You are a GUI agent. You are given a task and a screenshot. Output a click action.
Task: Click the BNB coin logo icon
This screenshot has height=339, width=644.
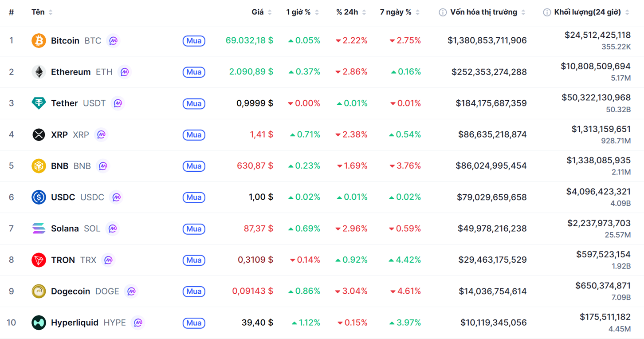[x=39, y=166]
